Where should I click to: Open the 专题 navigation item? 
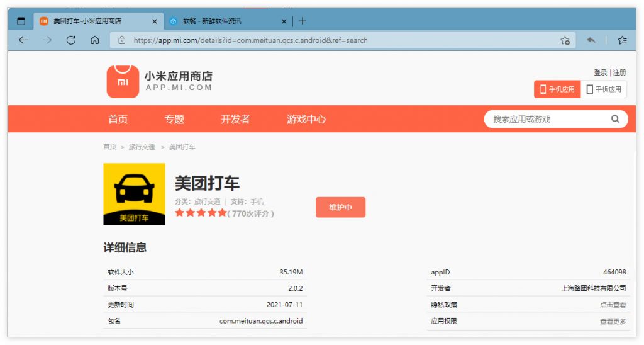tap(174, 119)
